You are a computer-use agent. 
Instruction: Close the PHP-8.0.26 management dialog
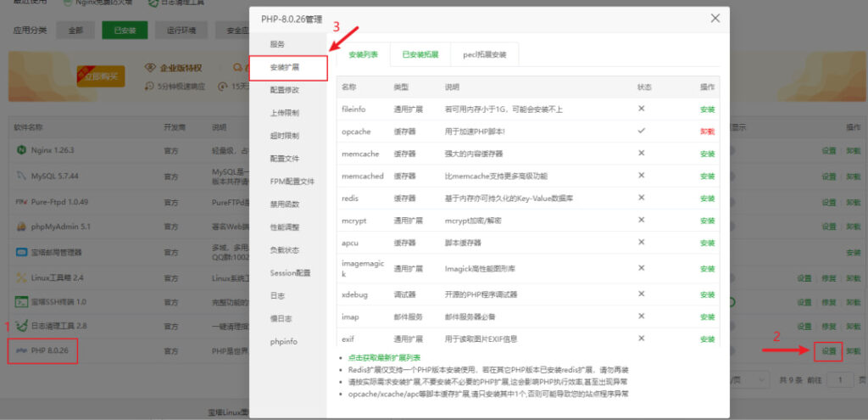pyautogui.click(x=715, y=19)
